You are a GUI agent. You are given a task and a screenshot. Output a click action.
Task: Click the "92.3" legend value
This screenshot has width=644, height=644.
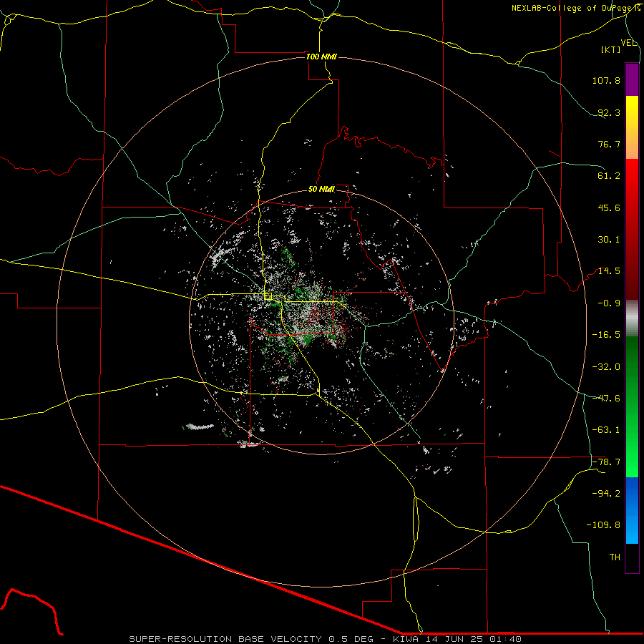tap(609, 112)
